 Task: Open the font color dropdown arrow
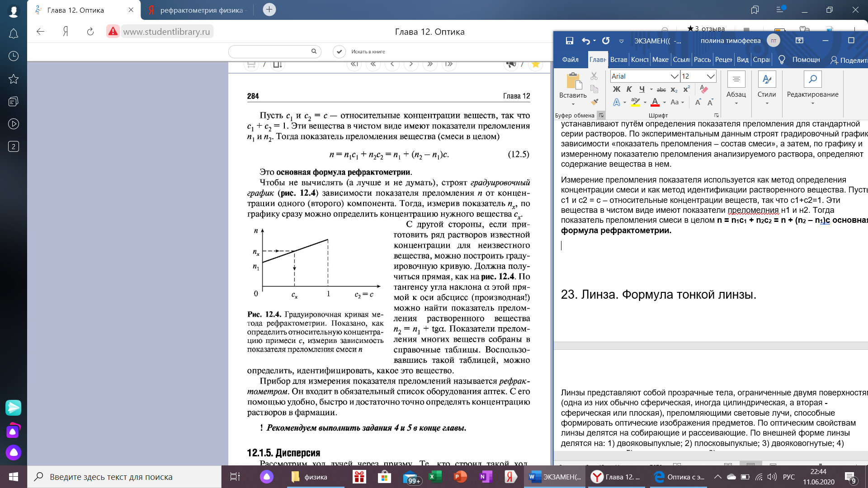(665, 103)
